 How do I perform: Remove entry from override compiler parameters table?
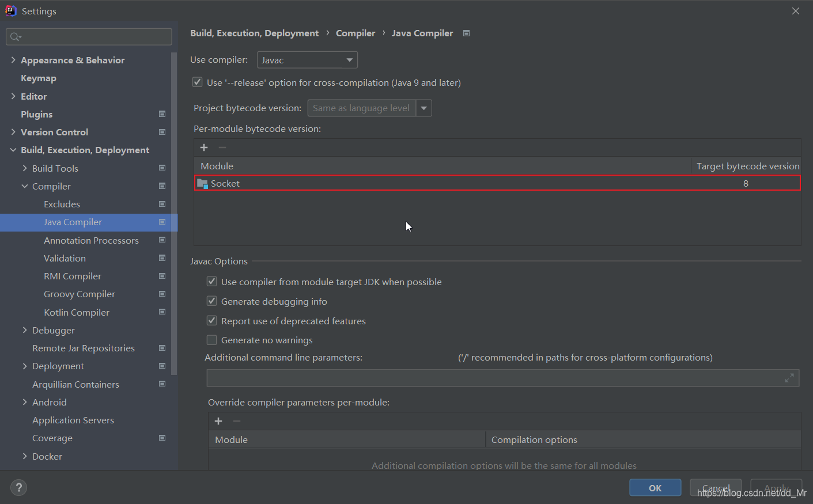coord(237,421)
